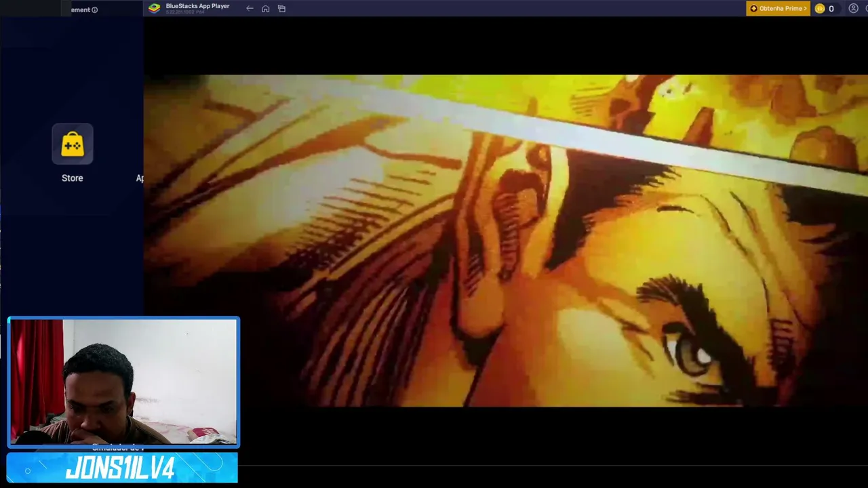Go back using the BlueStacks back arrow
Viewport: 868px width, 488px height.
point(250,9)
